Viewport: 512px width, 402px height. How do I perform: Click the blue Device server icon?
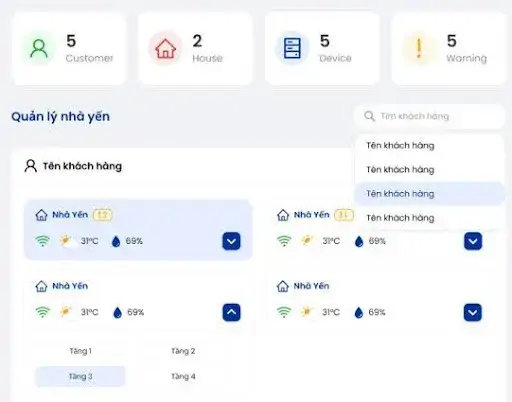pos(292,48)
